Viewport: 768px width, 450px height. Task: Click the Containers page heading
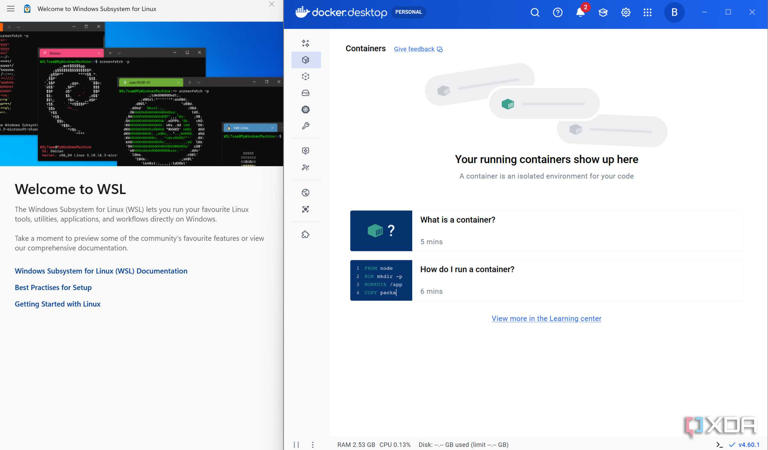pyautogui.click(x=365, y=48)
